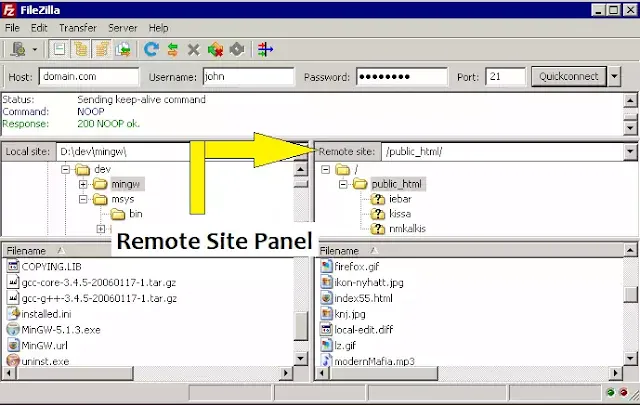Screen dimensions: 640x406
Task: Select gcc-core-3.4.5-20060117-1.tar.gz file
Action: (99, 282)
